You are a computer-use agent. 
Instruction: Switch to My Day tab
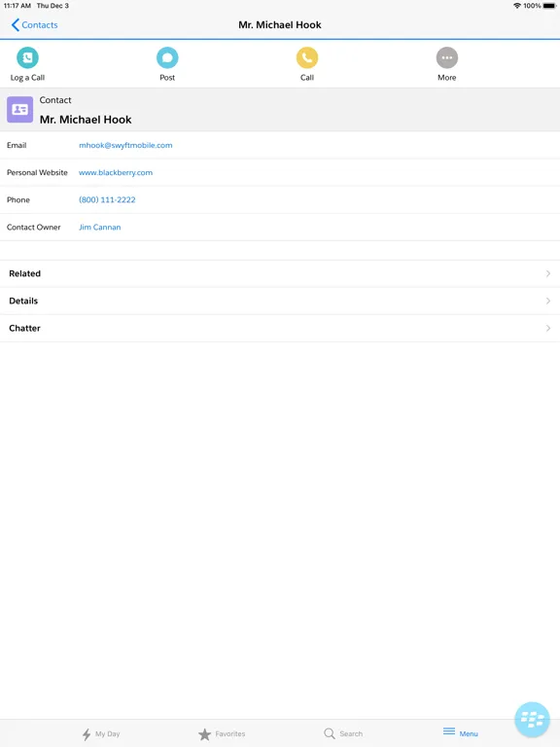click(x=101, y=733)
